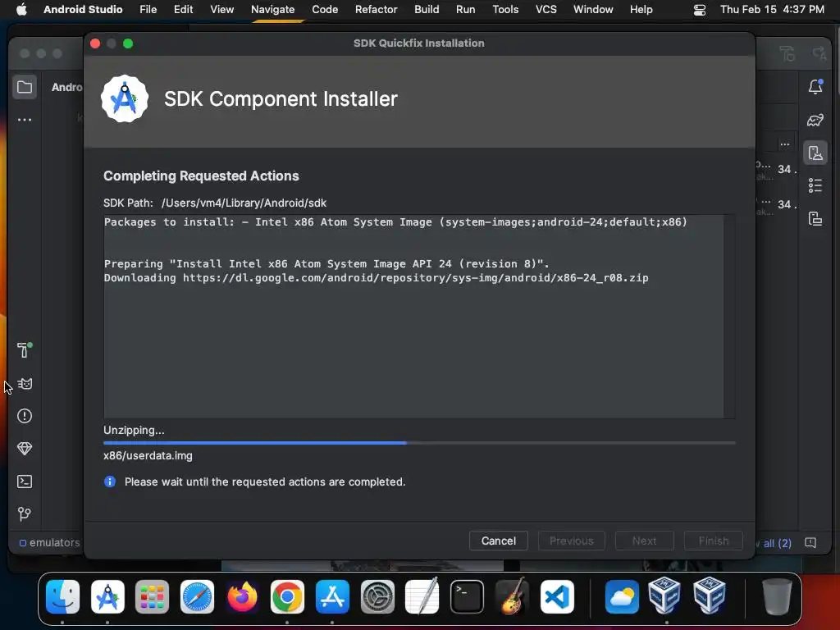Open the Gradle elephant tool window
Screen dimensions: 840x630
[815, 120]
